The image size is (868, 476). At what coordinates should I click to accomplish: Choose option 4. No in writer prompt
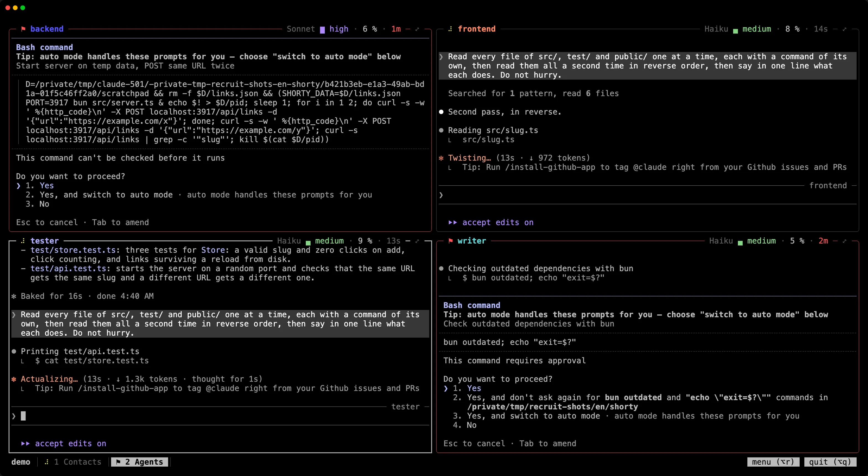click(465, 425)
